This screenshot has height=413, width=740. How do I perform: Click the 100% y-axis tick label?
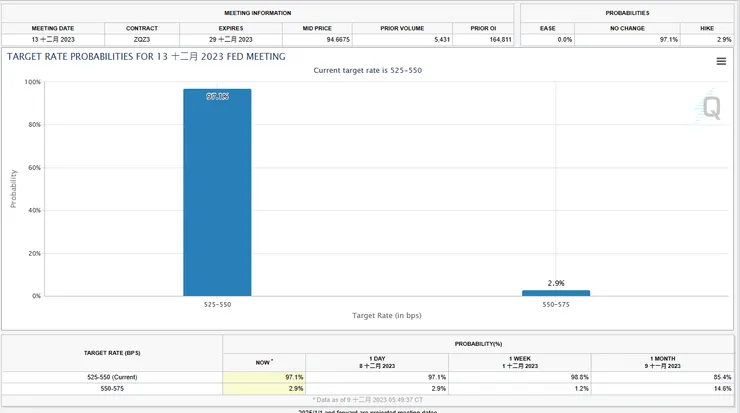(x=33, y=82)
